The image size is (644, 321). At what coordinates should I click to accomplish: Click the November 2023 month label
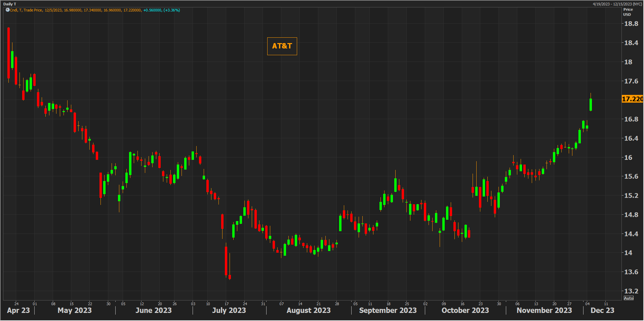point(544,310)
